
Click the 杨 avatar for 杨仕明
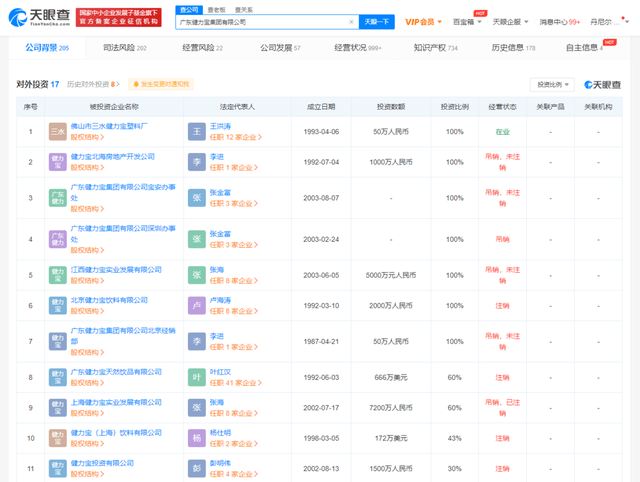(196, 436)
